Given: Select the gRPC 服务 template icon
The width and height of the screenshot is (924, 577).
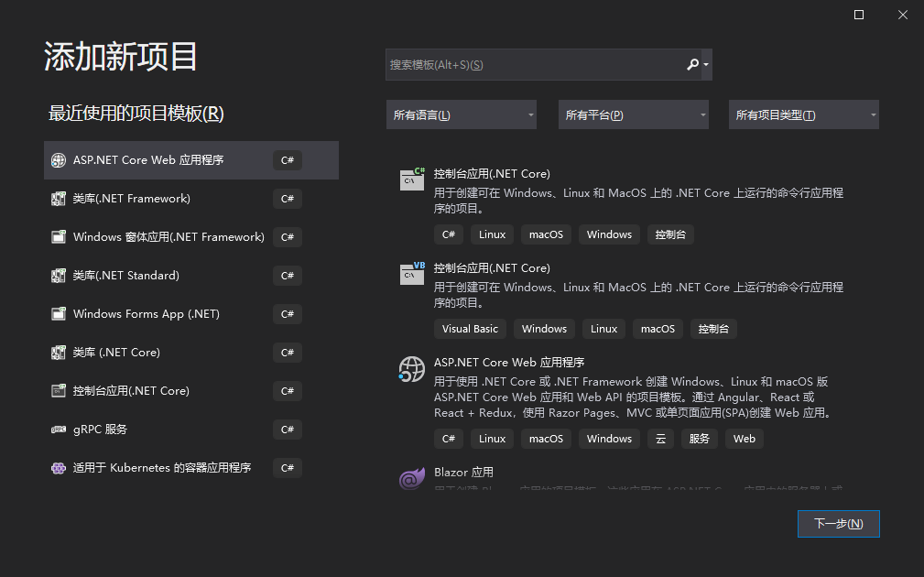Looking at the screenshot, I should coord(58,429).
